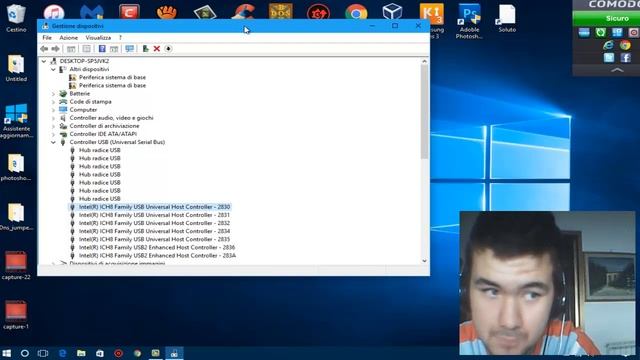This screenshot has height=360, width=640.
Task: Click the scan for hardware changes monitor icon
Action: 129,49
